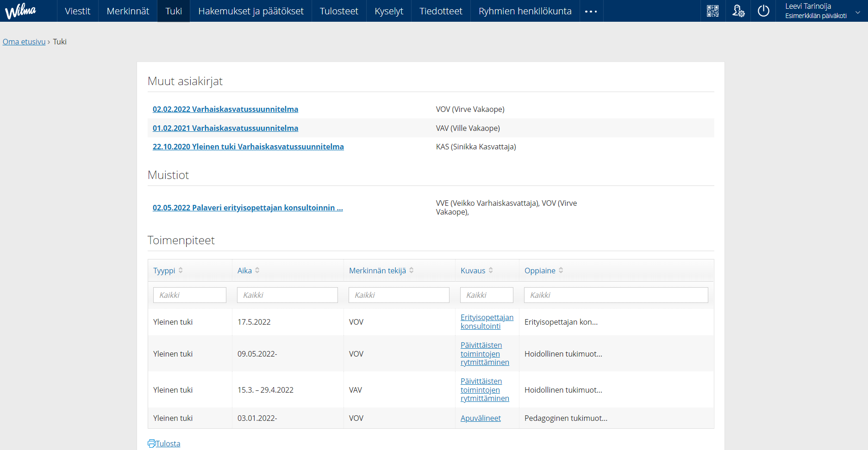Open Päivittäisten toimintojen rytmittäminen in 09.05.2022 row
The height and width of the screenshot is (450, 868).
(x=485, y=354)
